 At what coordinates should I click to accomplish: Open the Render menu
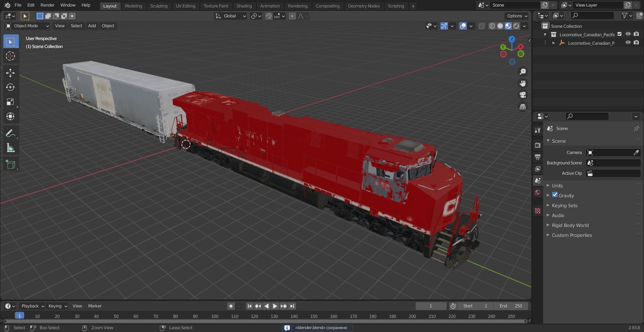click(x=47, y=5)
